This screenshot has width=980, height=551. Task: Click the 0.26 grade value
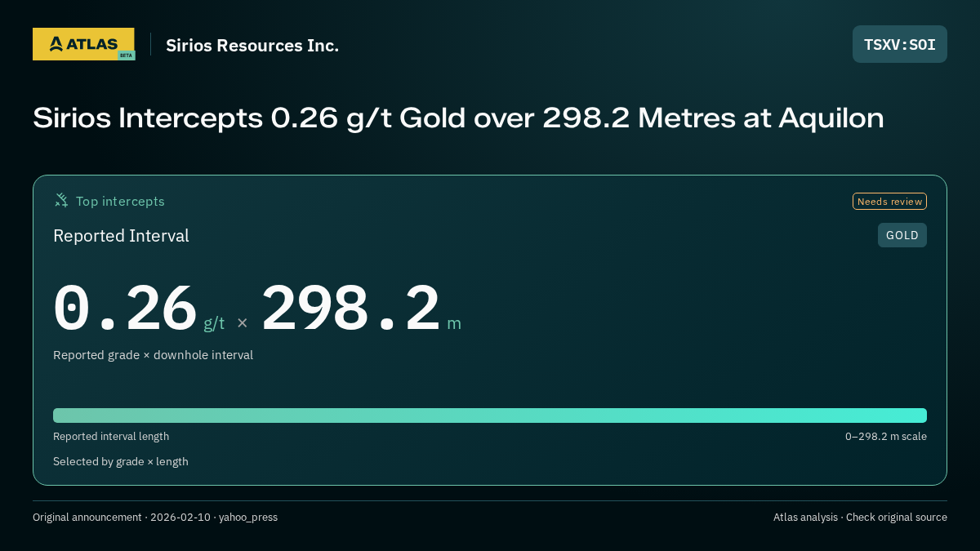pyautogui.click(x=126, y=309)
